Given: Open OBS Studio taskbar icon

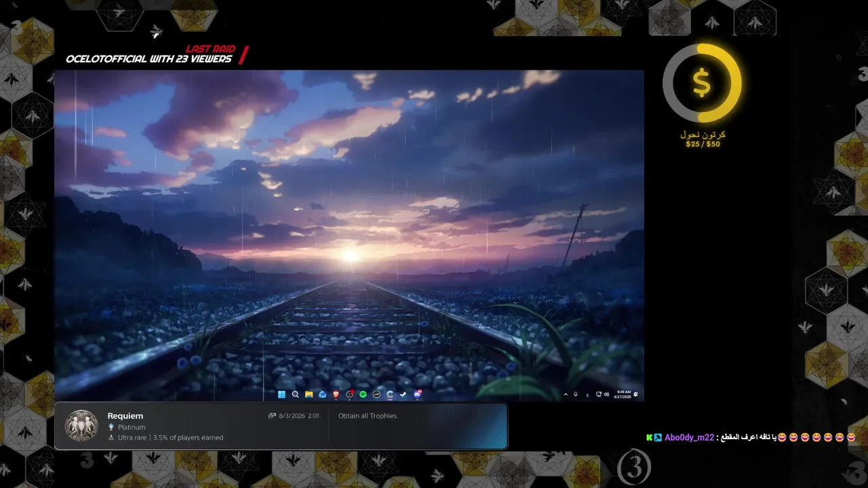Looking at the screenshot, I should tap(349, 394).
